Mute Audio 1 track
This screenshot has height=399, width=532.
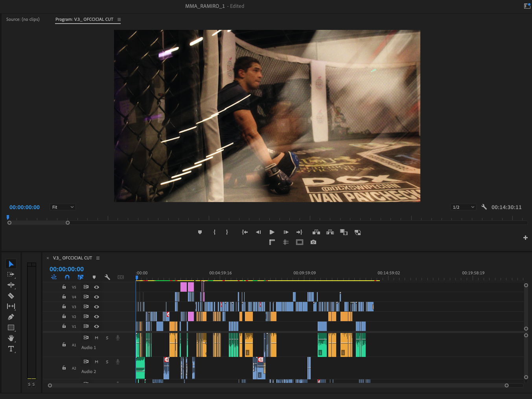[96, 338]
